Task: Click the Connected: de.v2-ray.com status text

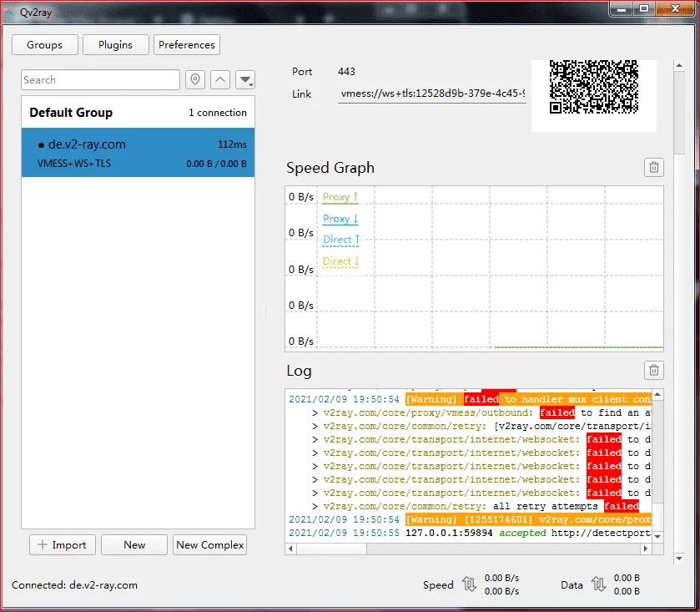Action: point(74,585)
